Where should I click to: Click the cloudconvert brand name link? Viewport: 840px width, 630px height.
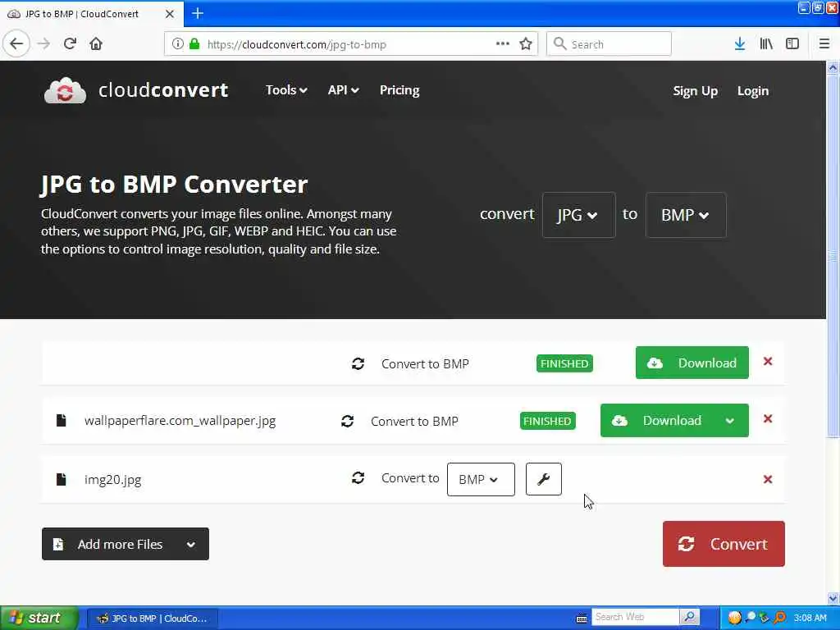(163, 90)
